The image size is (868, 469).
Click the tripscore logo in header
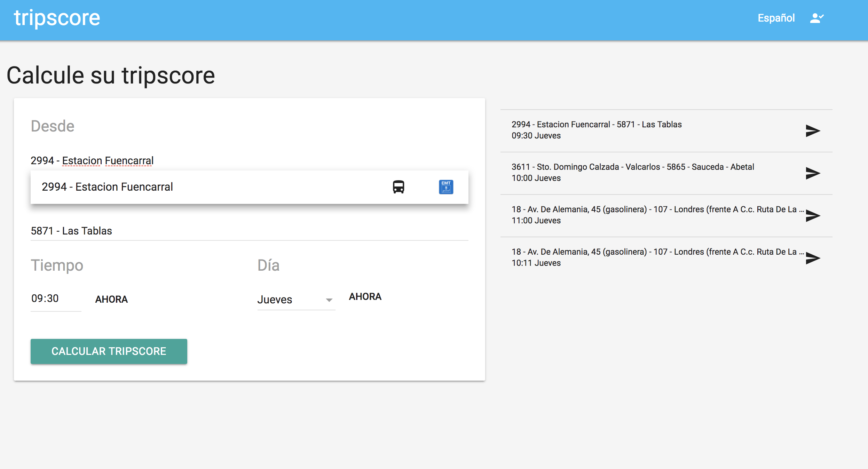pyautogui.click(x=57, y=18)
